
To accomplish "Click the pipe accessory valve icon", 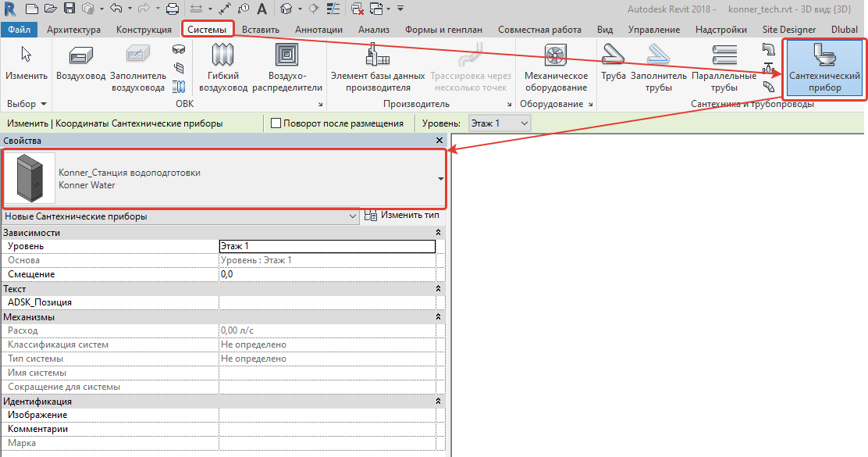I will pos(768,68).
